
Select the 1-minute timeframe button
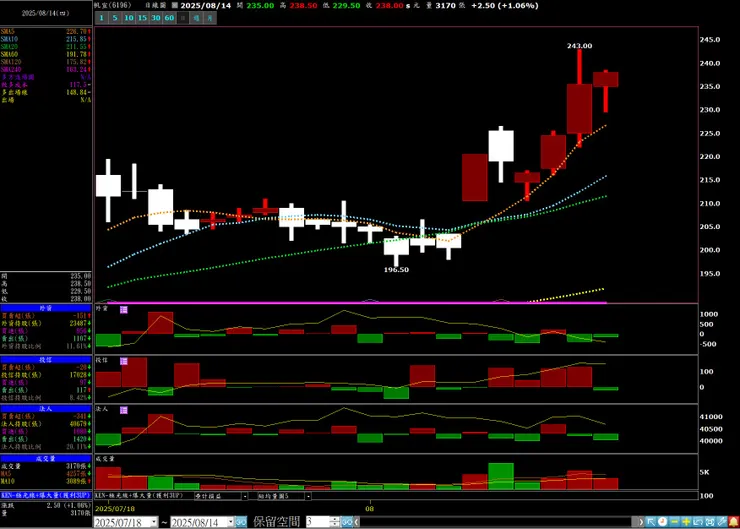point(101,18)
